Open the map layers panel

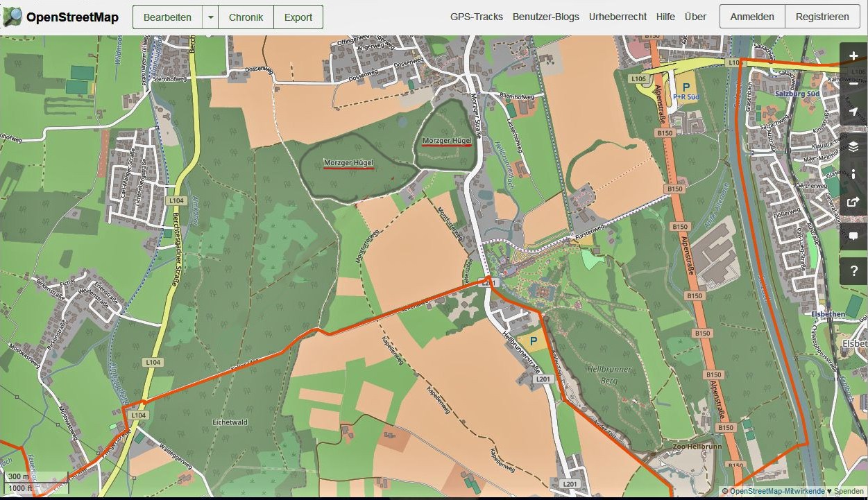(x=853, y=146)
